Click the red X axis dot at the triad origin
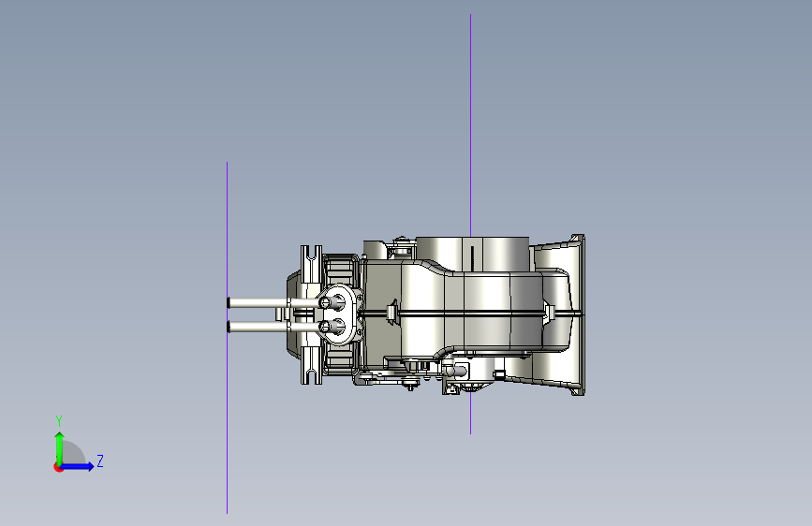The image size is (812, 526). (58, 467)
